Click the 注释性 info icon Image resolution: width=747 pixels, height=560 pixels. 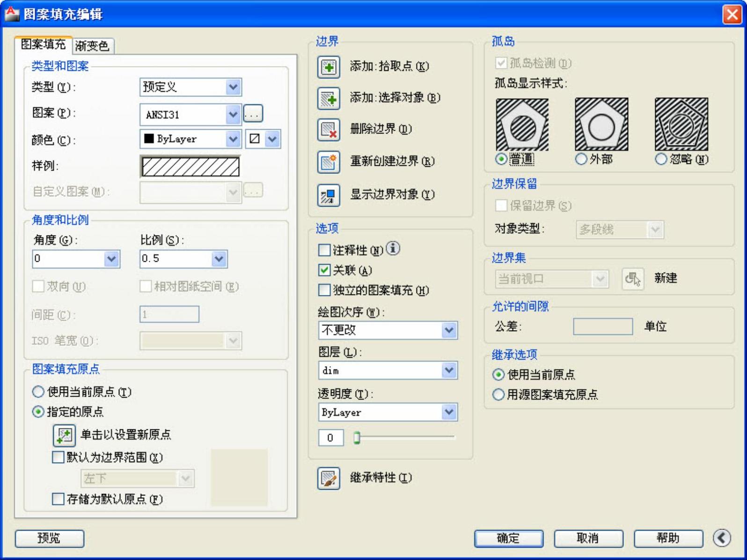[x=393, y=248]
